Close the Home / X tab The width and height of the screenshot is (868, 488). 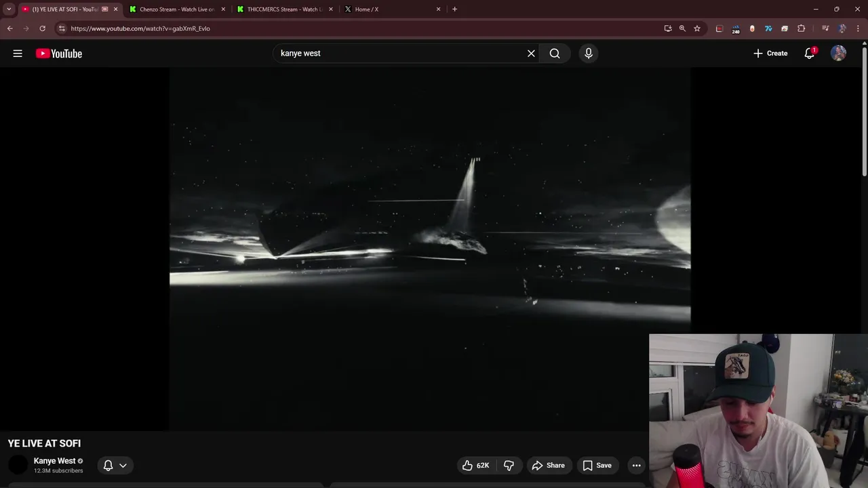(x=439, y=9)
